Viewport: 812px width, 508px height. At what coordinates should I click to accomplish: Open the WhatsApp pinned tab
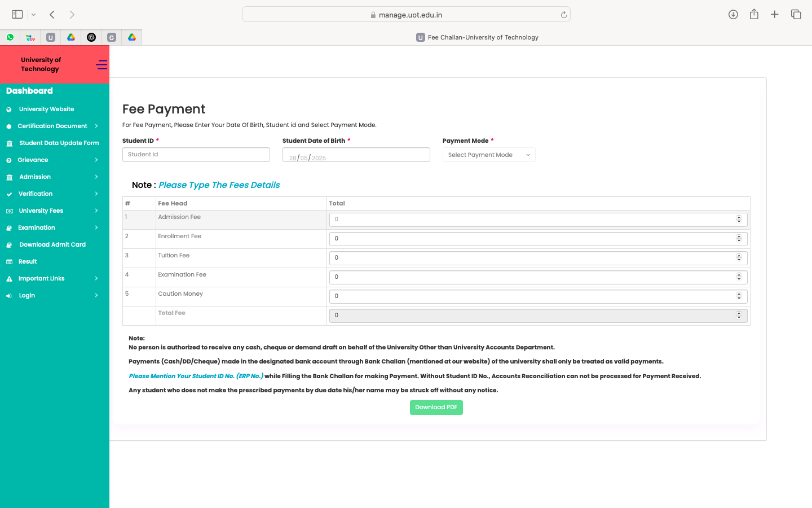(10, 37)
